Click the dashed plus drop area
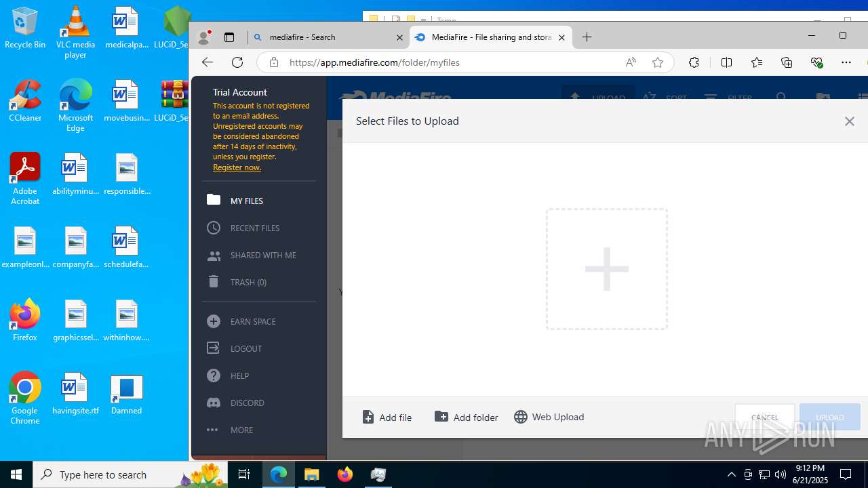868x488 pixels. [x=607, y=269]
